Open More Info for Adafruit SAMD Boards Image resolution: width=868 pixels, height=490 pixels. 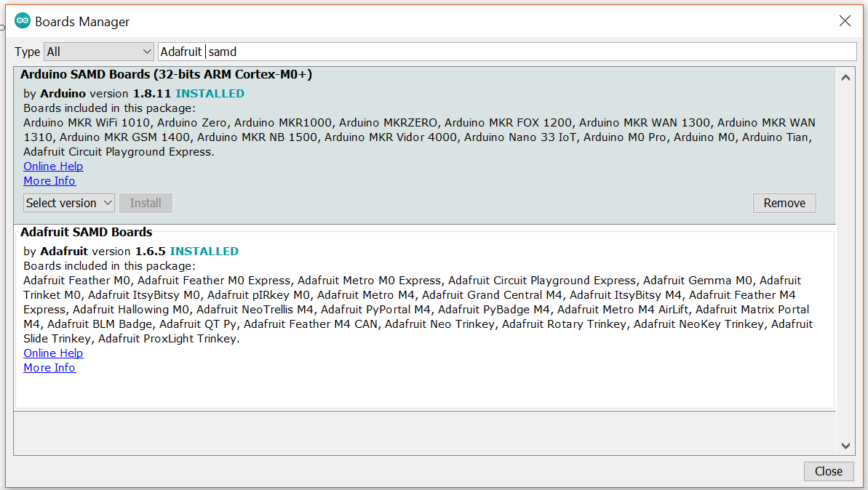point(49,368)
